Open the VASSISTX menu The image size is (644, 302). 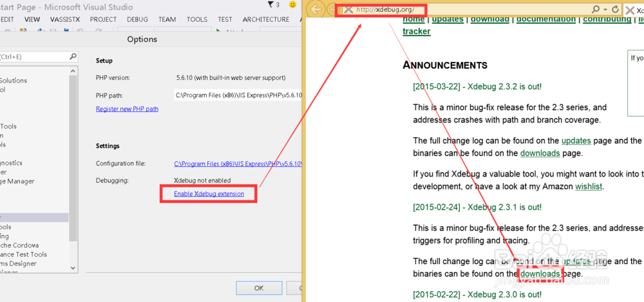point(65,19)
